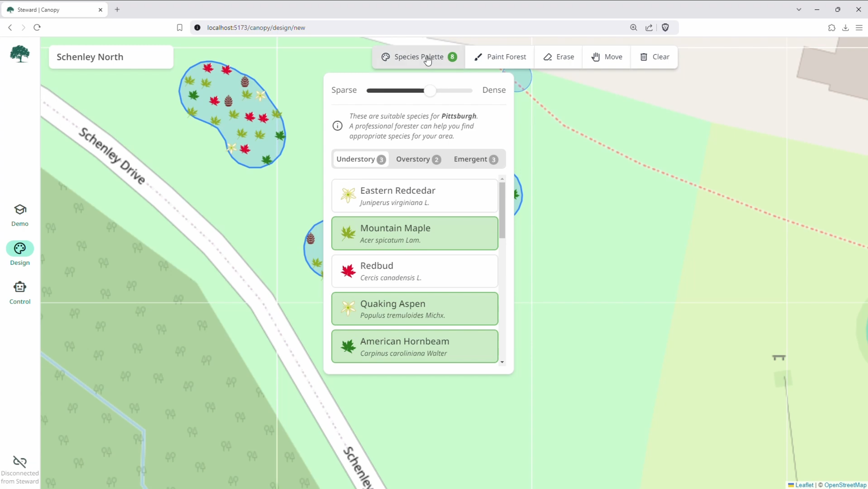
Task: Click the Disconnected from Steward indicator
Action: (20, 469)
